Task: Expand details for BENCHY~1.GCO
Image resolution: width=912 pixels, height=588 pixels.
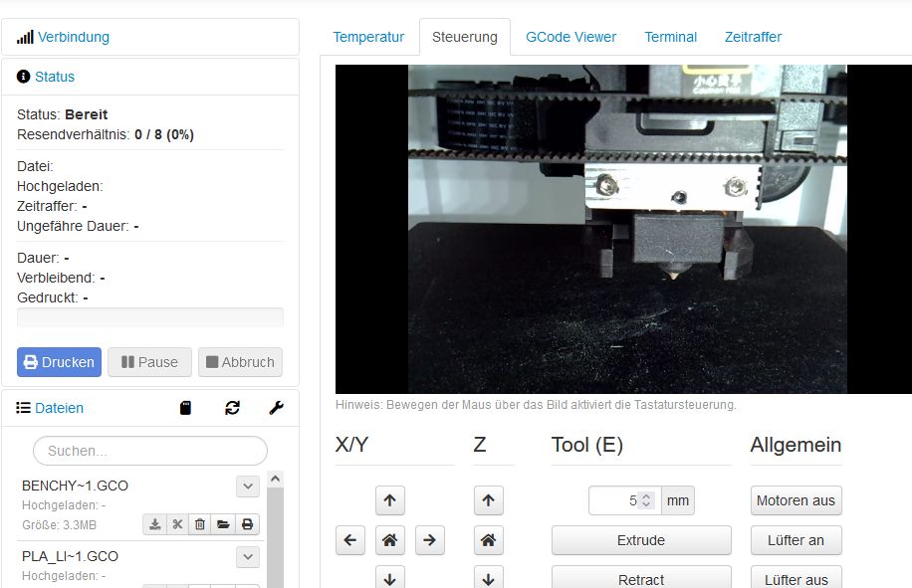Action: [248, 487]
